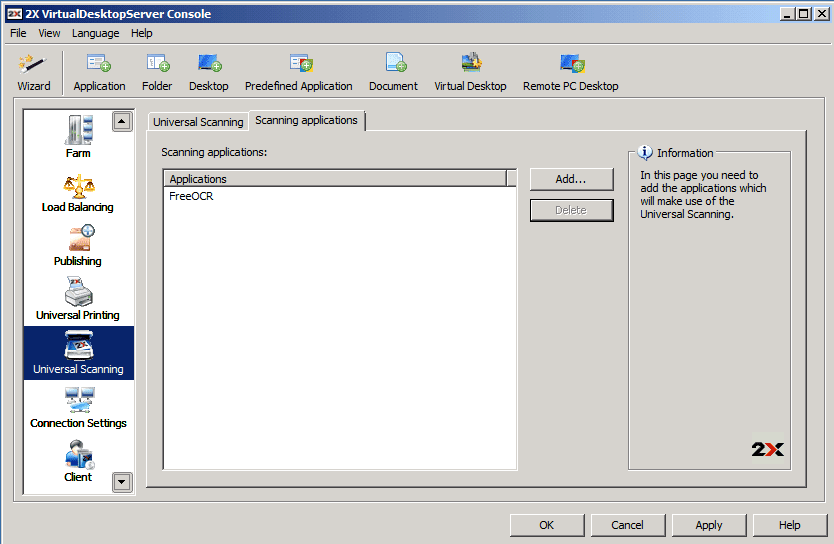Screen dimensions: 834x544
Task: Open the File menu
Action: [18, 33]
